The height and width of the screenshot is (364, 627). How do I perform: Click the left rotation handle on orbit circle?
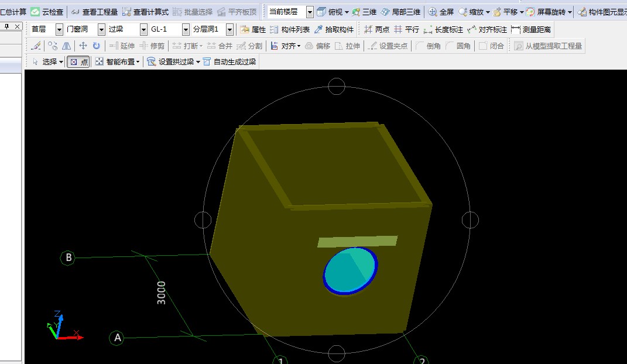203,220
